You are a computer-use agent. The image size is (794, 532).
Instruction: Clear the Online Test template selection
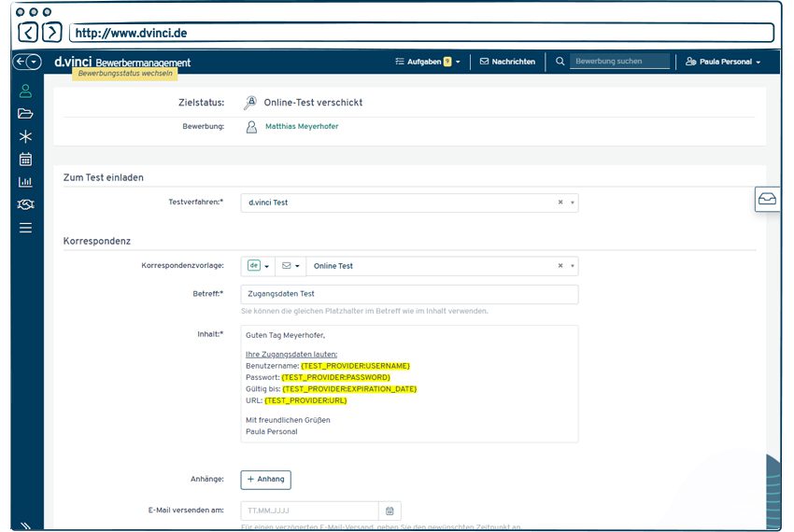560,266
